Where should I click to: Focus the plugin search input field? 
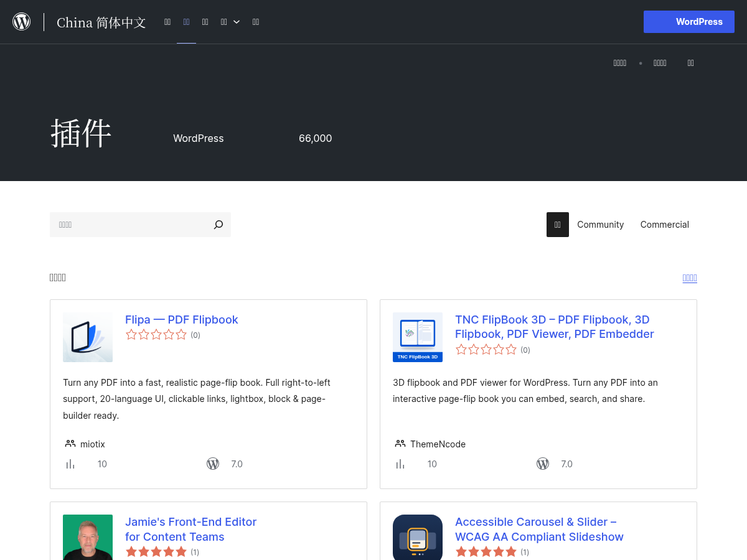click(x=128, y=225)
